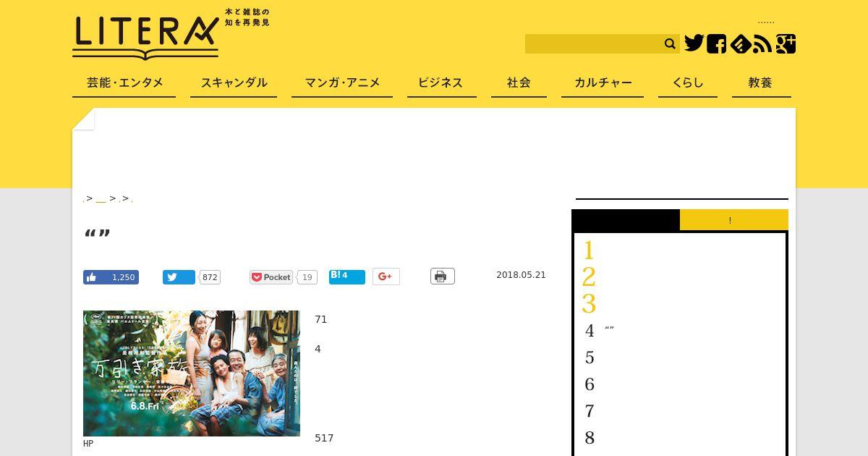
Task: Open 社会 menu
Action: coord(519,83)
